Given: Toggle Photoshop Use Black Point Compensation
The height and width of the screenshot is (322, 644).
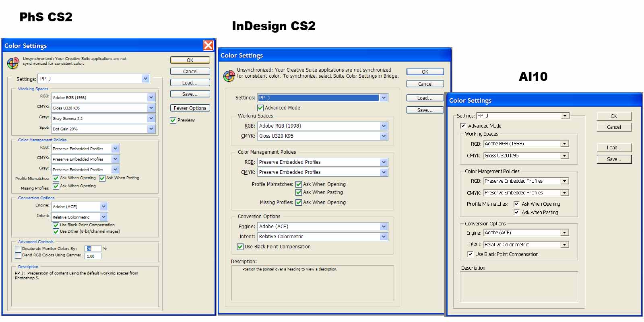Looking at the screenshot, I should [56, 225].
